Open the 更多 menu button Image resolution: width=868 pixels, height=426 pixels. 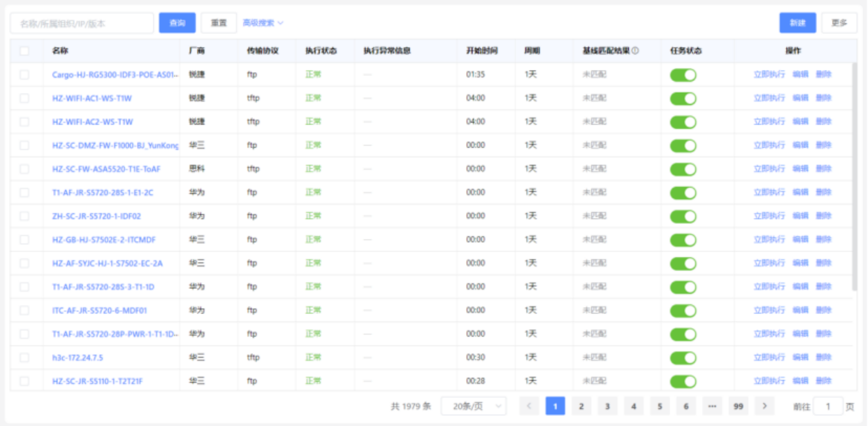tap(839, 23)
